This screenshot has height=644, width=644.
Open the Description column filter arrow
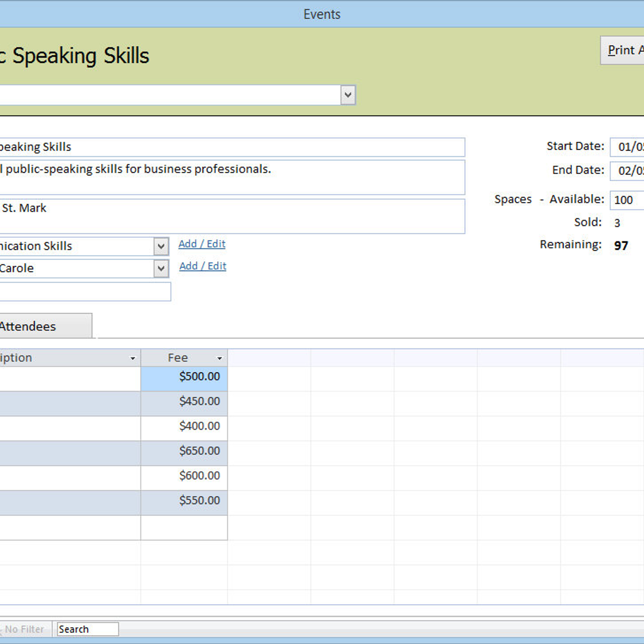tap(132, 358)
